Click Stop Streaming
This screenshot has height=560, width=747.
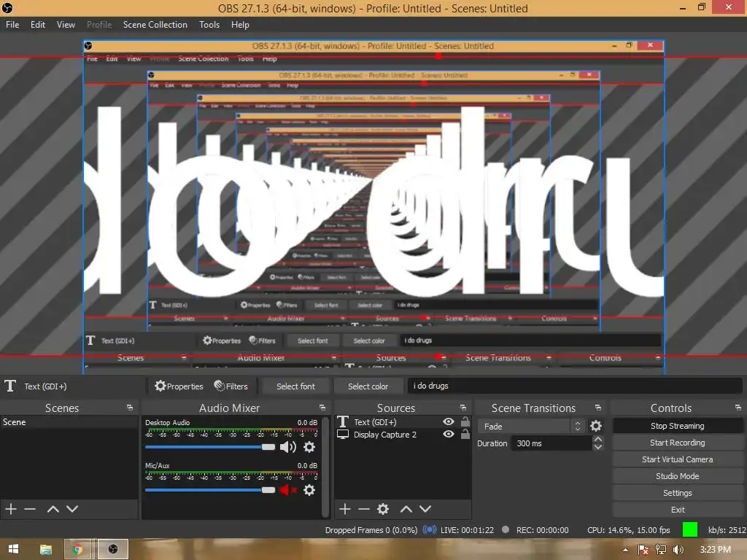pyautogui.click(x=678, y=426)
